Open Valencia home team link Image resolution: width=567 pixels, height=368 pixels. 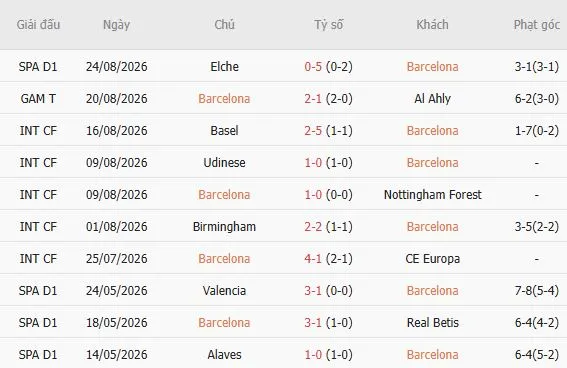[x=224, y=291]
